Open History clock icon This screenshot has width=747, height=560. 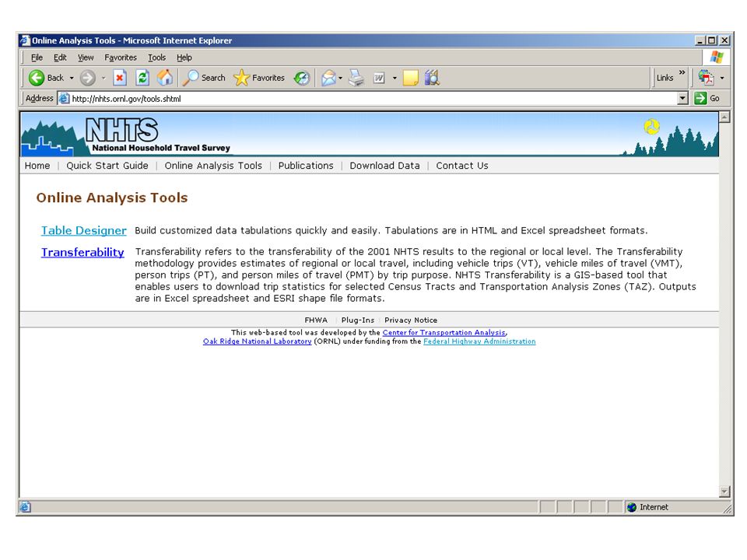302,78
